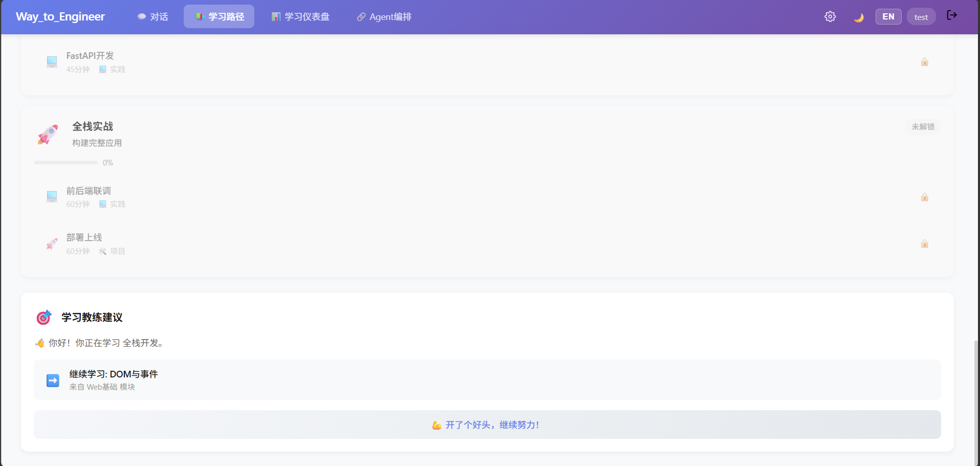The image size is (980, 466).
Task: Click the 未解锁 status badge
Action: click(923, 126)
